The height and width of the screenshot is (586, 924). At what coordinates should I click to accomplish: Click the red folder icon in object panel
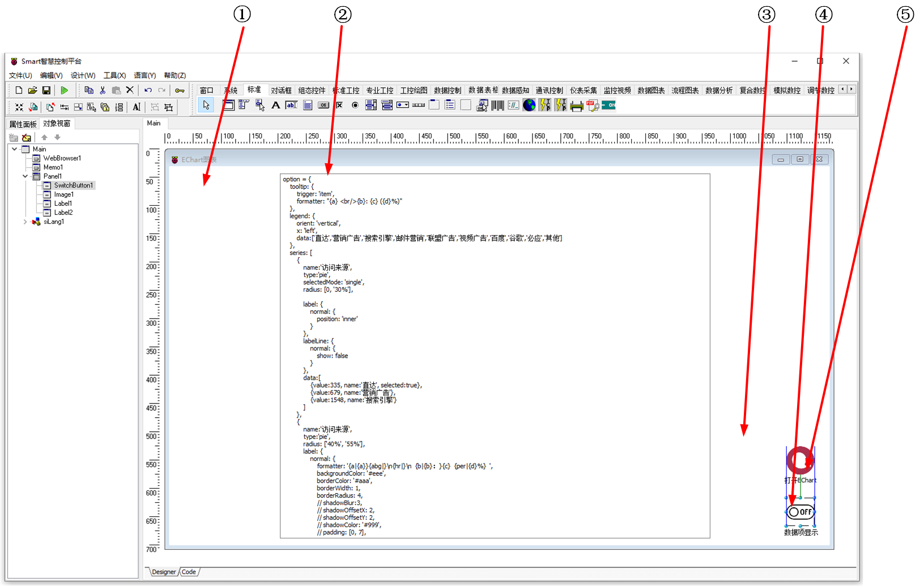pyautogui.click(x=27, y=138)
